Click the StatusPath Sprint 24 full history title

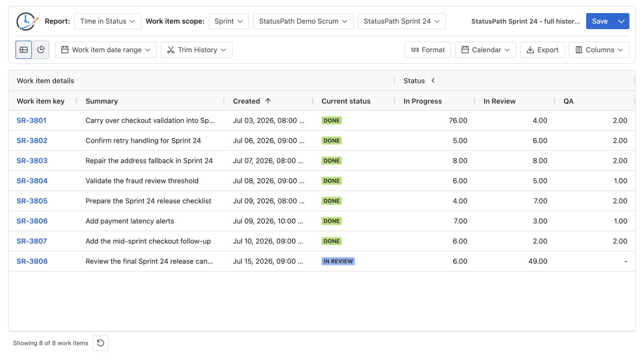click(x=525, y=21)
